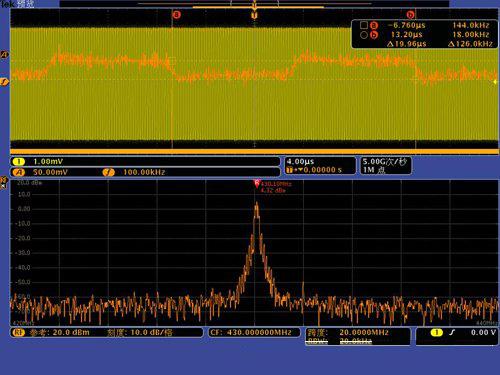Viewport: 500px width, 375px height.
Task: Select cursor b marker at top of waveform
Action: pyautogui.click(x=410, y=15)
